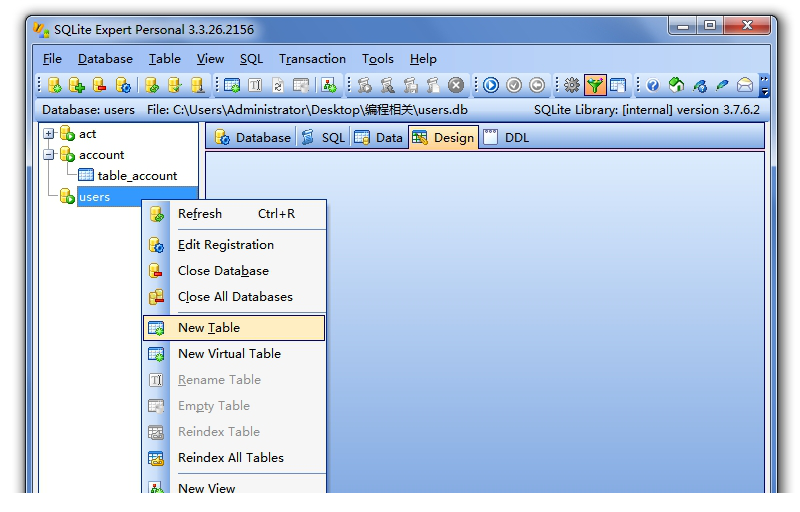This screenshot has width=800, height=512.
Task: Click the grid layout icon right of funnel
Action: 618,85
